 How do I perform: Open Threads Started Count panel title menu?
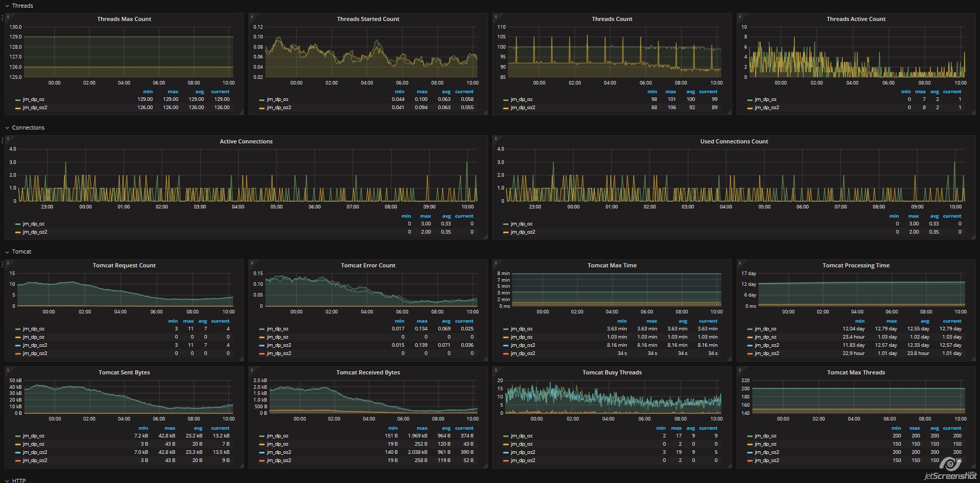(x=368, y=19)
